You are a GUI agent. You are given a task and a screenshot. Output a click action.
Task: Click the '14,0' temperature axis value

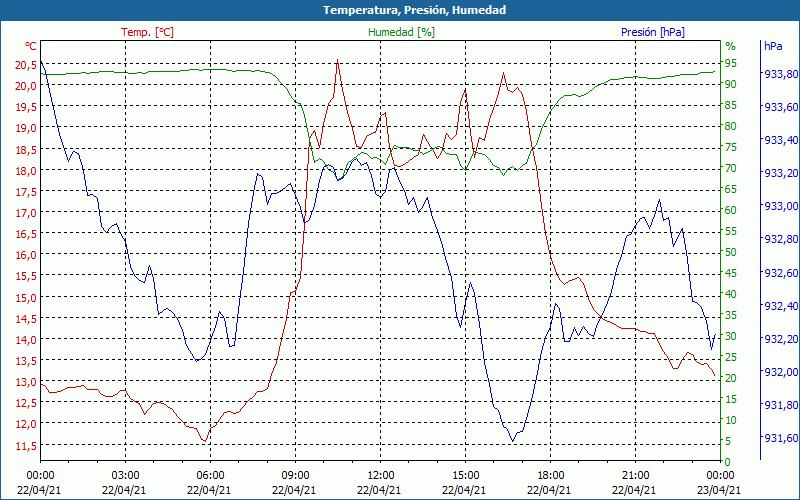(27, 339)
